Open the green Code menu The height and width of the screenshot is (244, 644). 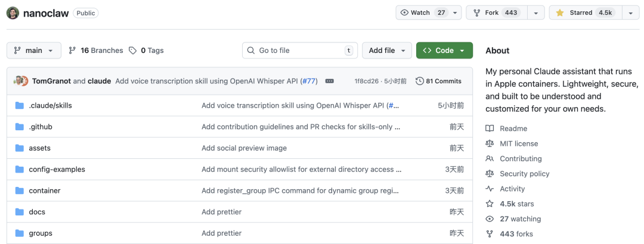tap(444, 51)
